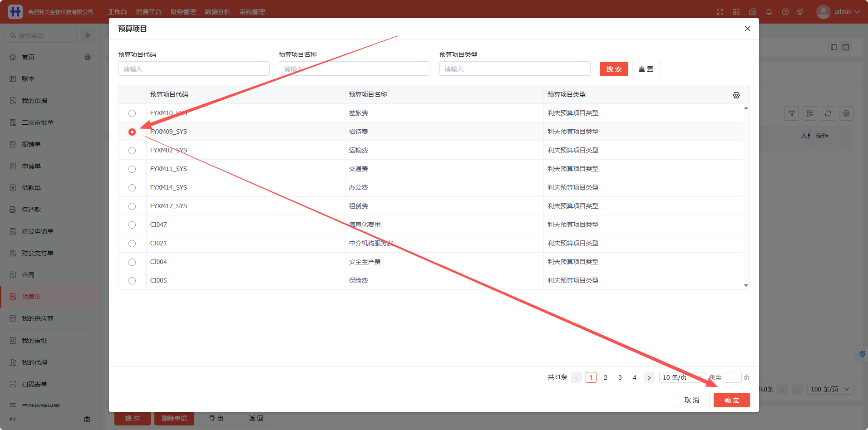Focus the 预算项目代码 input field
The image size is (868, 430).
[x=194, y=69]
